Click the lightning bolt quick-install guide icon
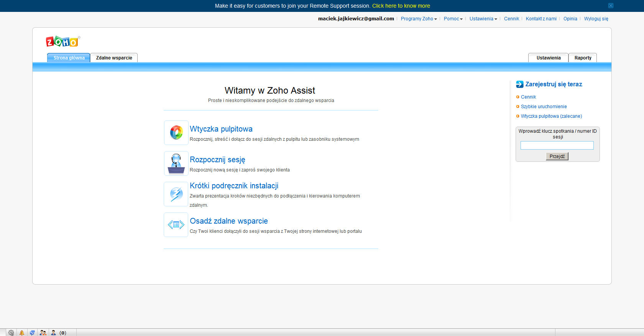 click(176, 194)
